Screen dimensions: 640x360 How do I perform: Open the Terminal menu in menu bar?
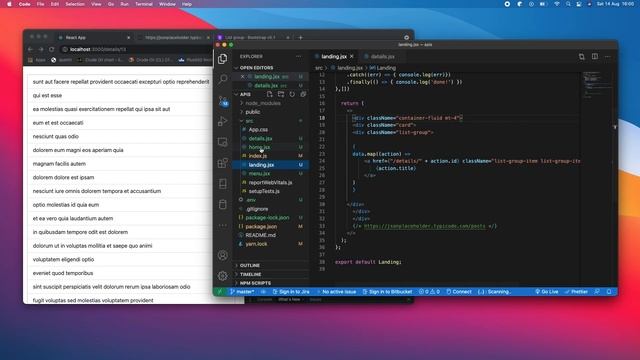[x=144, y=4]
